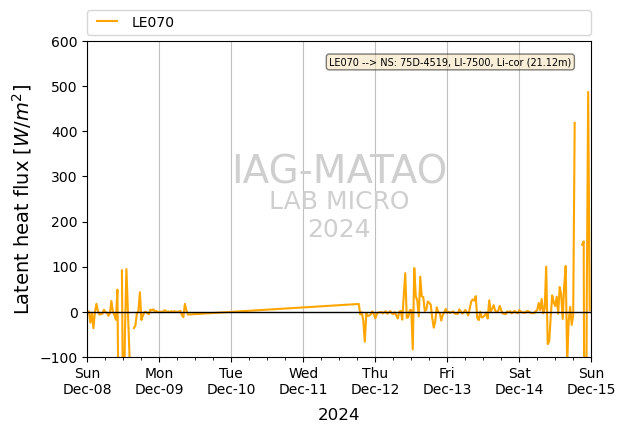Click the Tue Dec-10 x-axis label

tap(231, 381)
